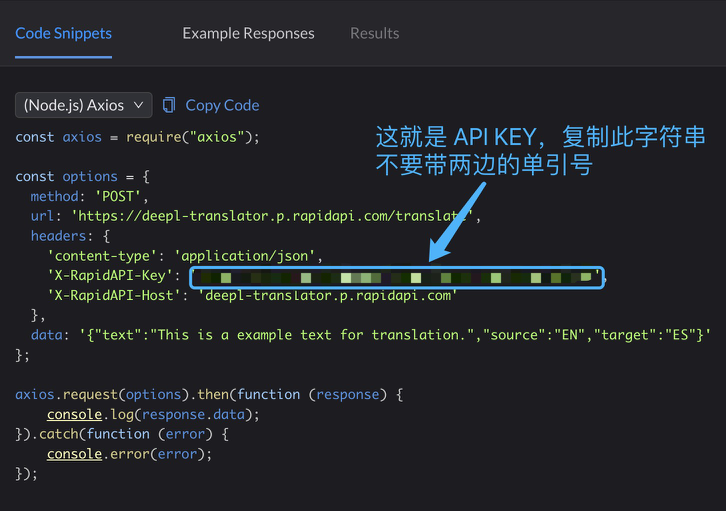The height and width of the screenshot is (511, 726).
Task: Click the data JSON string line
Action: click(x=370, y=335)
